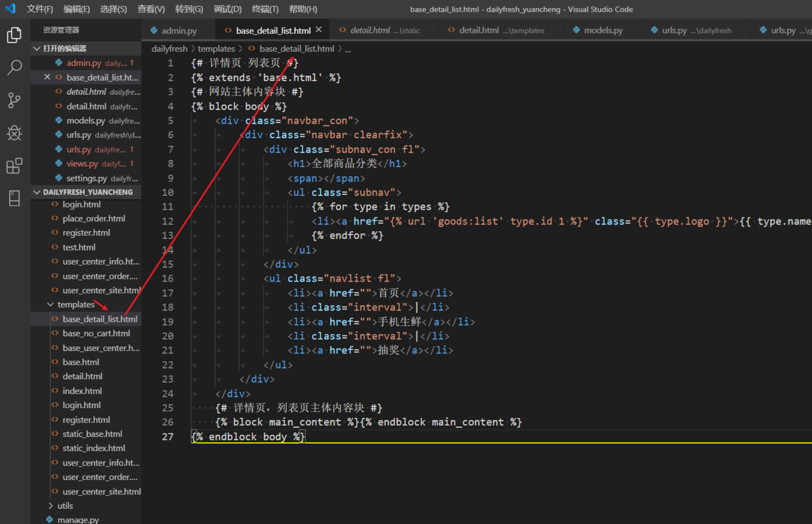Switch to detail.html templates tab
Viewport: 812px width, 524px height.
[501, 30]
